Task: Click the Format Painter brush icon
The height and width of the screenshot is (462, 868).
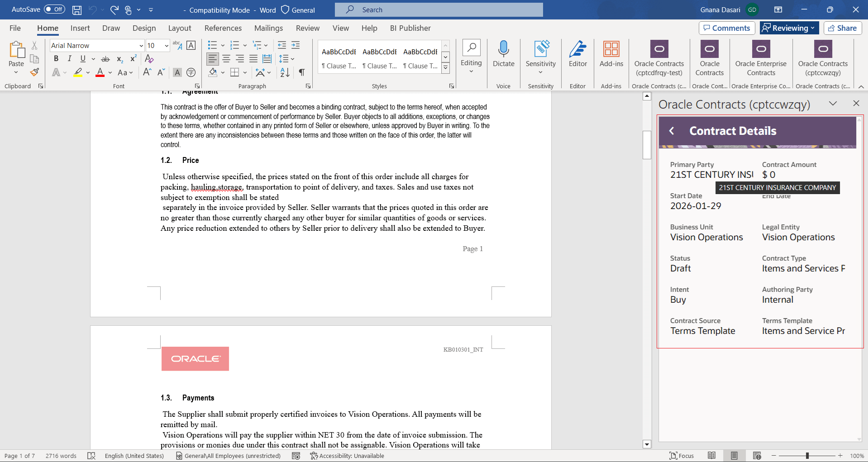Action: [x=34, y=72]
